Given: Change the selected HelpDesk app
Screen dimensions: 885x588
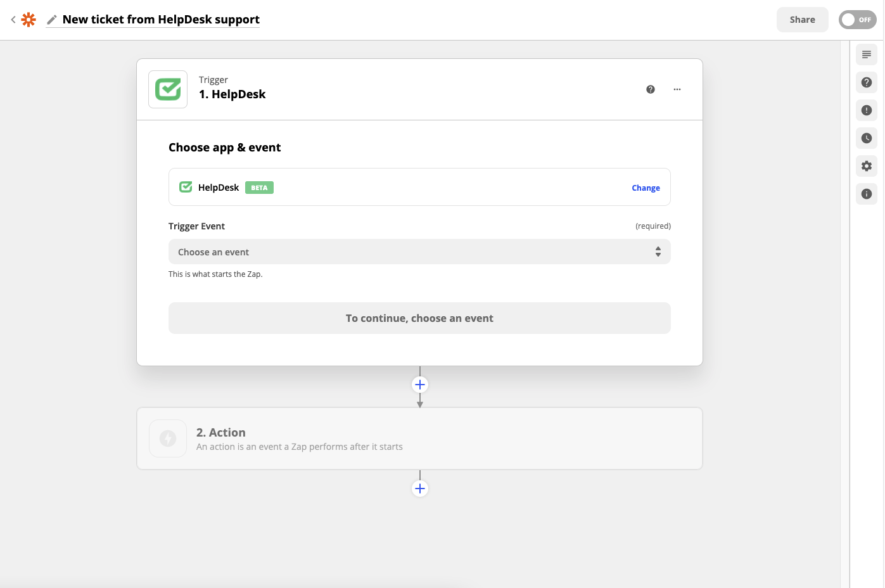Looking at the screenshot, I should (x=646, y=188).
